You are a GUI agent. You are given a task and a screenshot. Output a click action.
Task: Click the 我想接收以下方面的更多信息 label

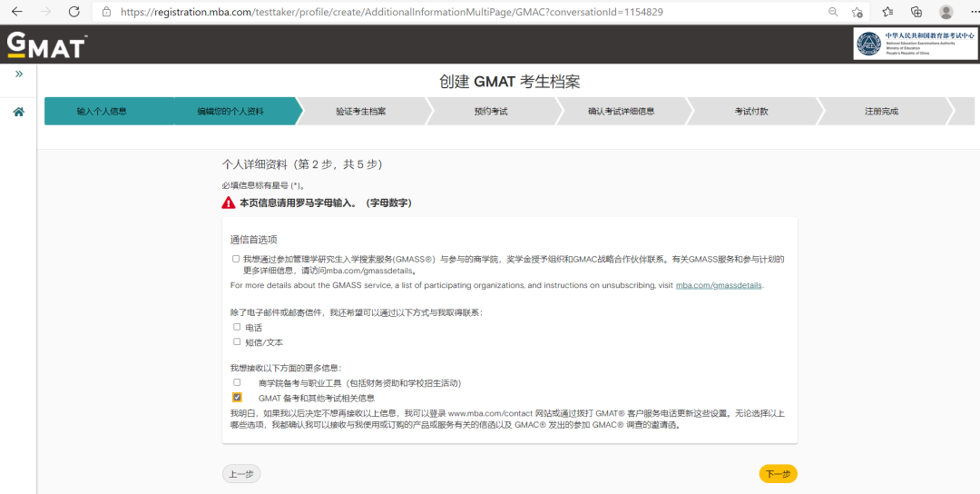(x=286, y=368)
